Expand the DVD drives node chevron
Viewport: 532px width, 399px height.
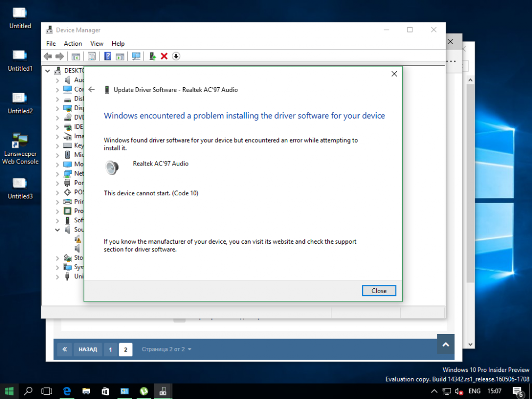(x=57, y=118)
